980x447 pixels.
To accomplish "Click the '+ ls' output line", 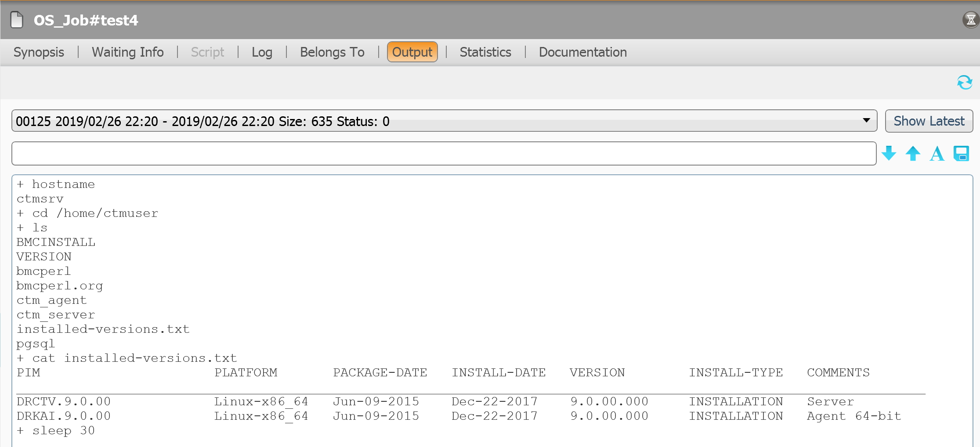I will tap(32, 227).
